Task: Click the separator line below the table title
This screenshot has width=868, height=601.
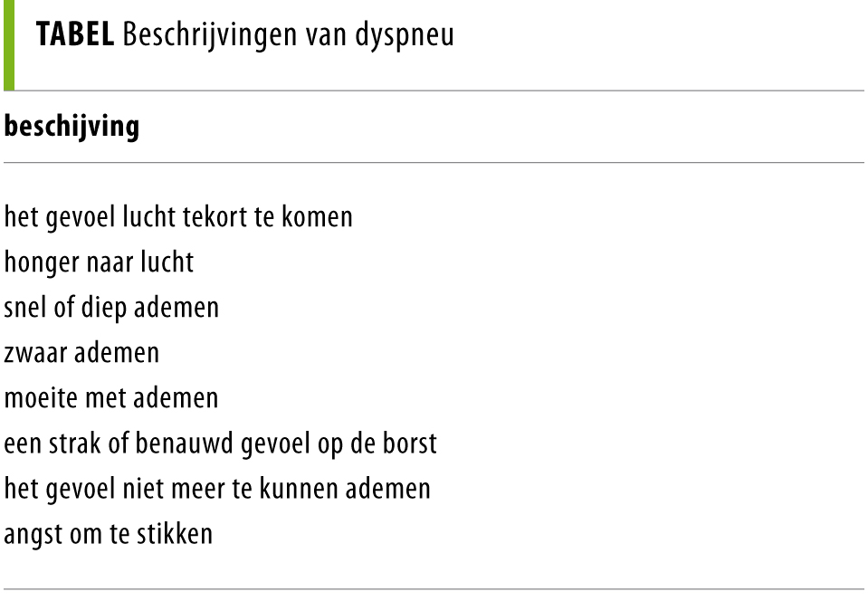Action: [x=434, y=91]
